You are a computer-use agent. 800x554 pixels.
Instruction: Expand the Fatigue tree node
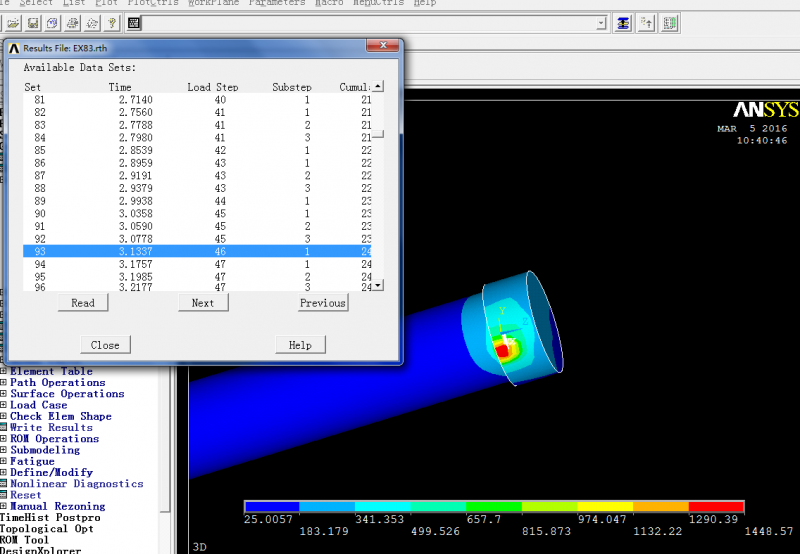[x=4, y=461]
